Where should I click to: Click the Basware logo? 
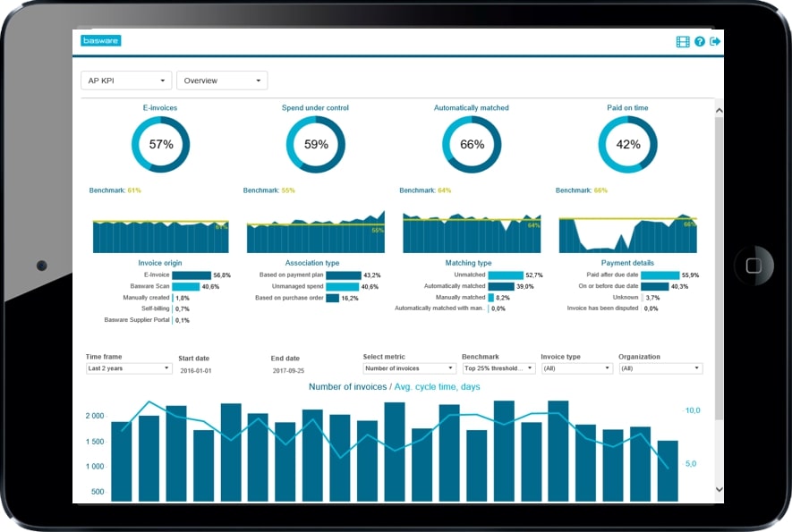[100, 41]
